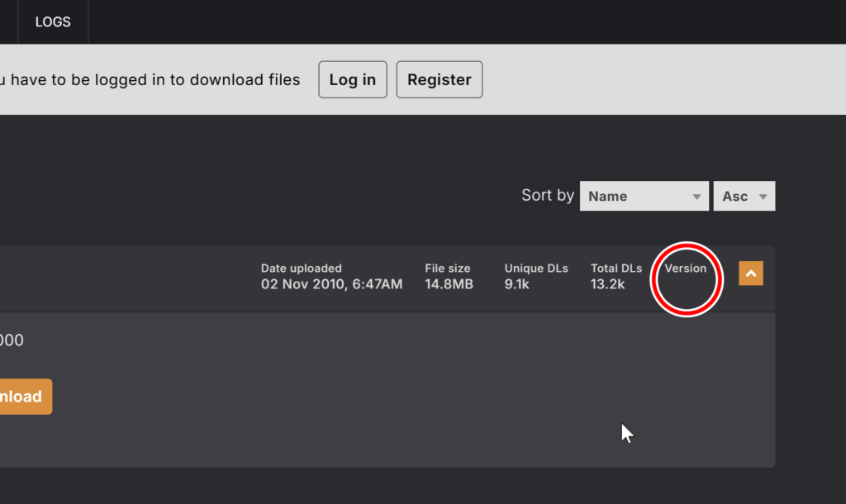Image resolution: width=846 pixels, height=504 pixels.
Task: Click the Sort by label text
Action: tap(547, 196)
